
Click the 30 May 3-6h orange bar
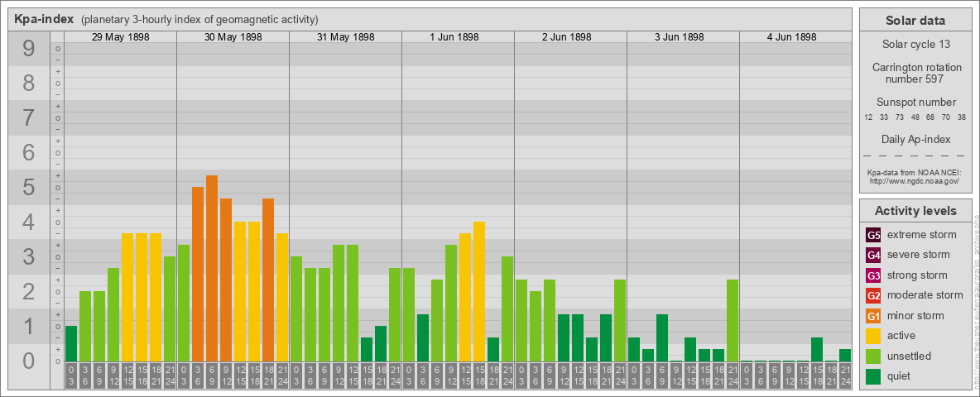[198, 274]
